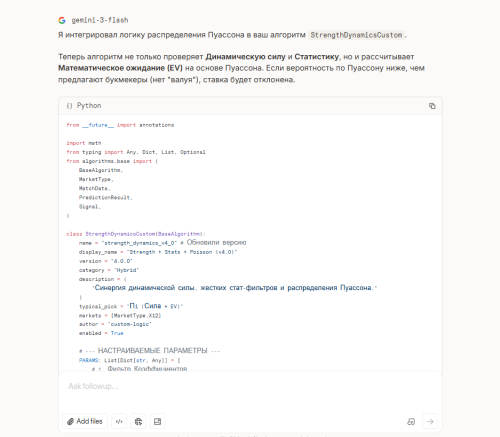Viewport: 500px width, 437px height.
Task: Select the gemini-3-flash model name
Action: click(100, 20)
